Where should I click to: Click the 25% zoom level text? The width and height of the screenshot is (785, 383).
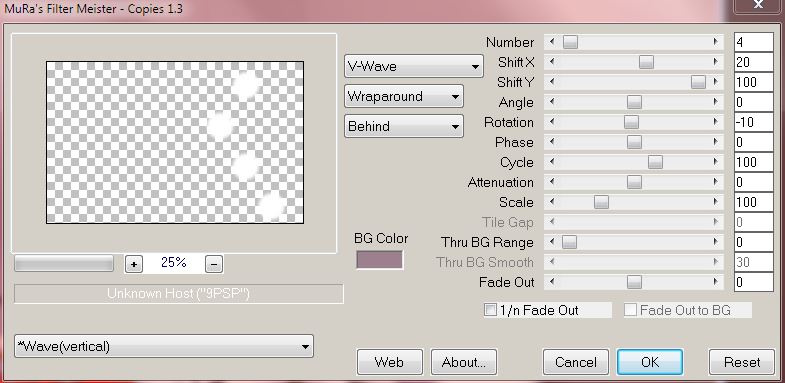(174, 262)
